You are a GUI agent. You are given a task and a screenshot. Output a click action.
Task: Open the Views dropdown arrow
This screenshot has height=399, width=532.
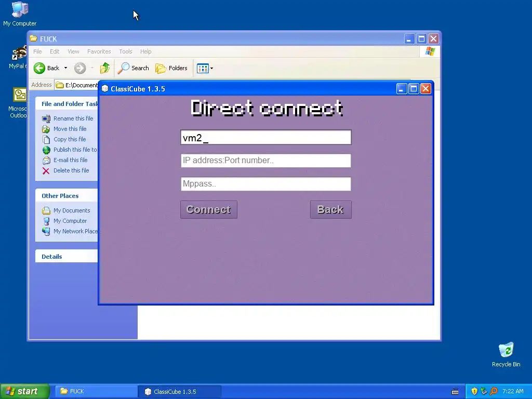(x=212, y=68)
